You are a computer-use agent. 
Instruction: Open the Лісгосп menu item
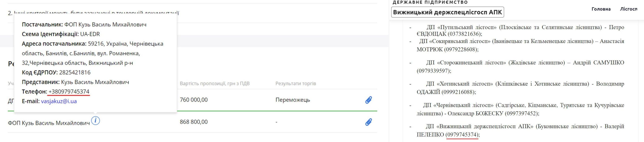pyautogui.click(x=628, y=9)
